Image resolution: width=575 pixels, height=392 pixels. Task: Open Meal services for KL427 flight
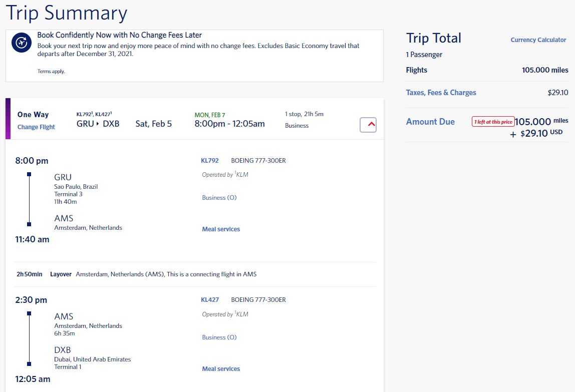pyautogui.click(x=221, y=369)
